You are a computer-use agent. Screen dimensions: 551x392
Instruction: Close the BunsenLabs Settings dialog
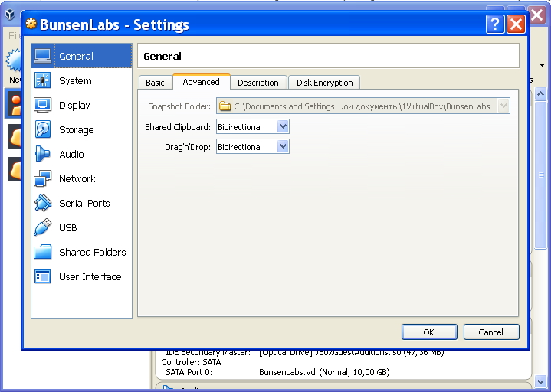coord(516,24)
